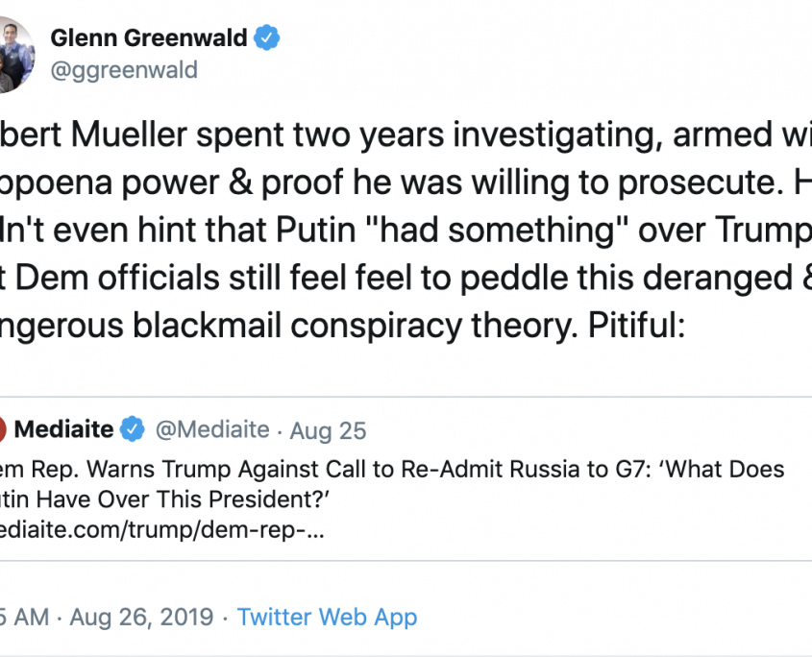Click Glenn Greenwald's blue verified badge

coord(267,38)
